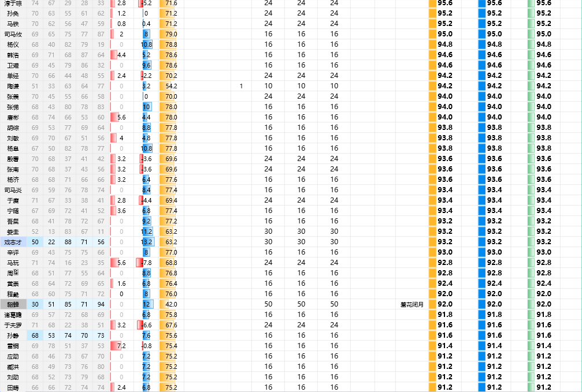Select the name cell 貂蝉

point(13,304)
